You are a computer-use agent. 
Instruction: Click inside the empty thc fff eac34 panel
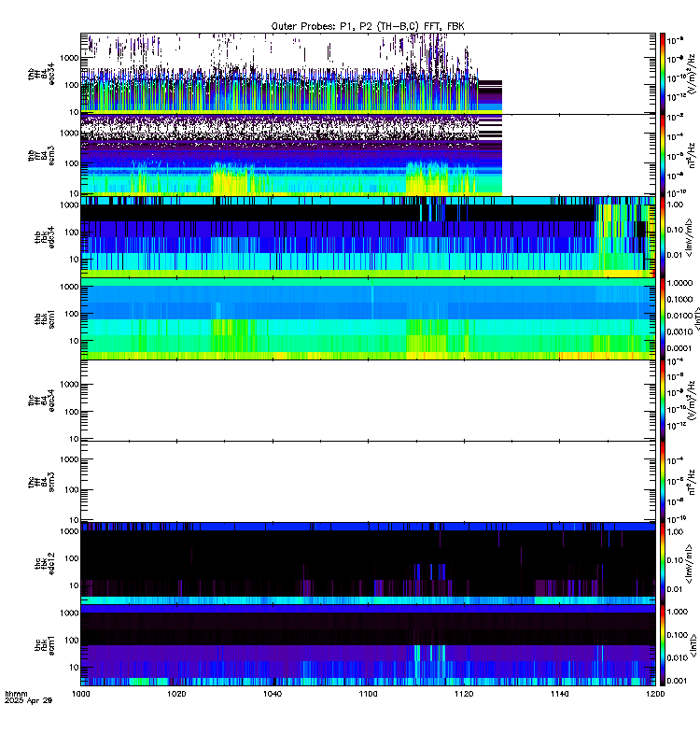(x=368, y=401)
